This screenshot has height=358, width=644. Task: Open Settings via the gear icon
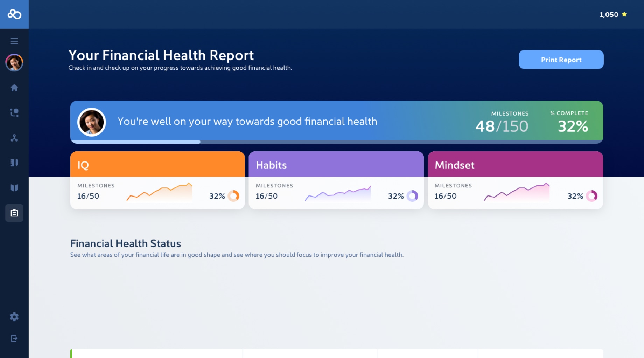pos(14,316)
